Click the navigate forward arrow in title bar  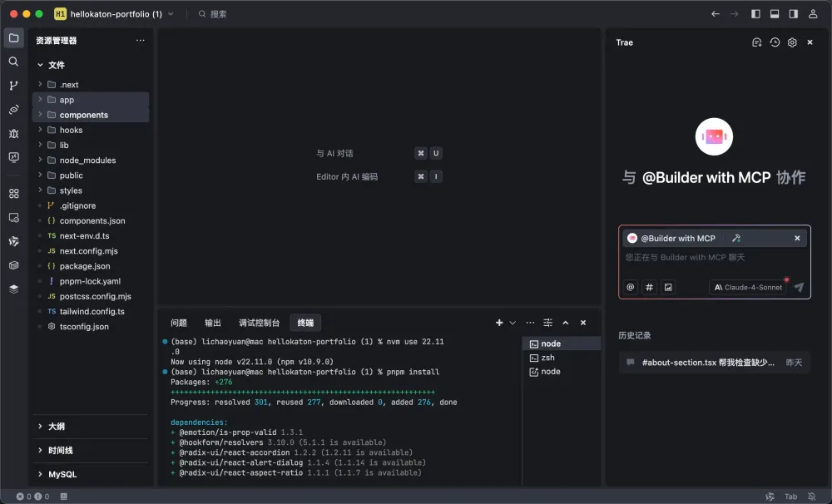point(735,14)
